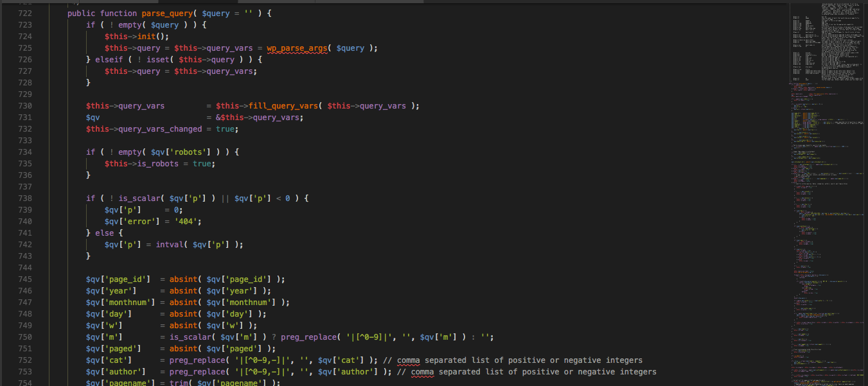
Task: Click the trim function on pagename line
Action: pos(179,383)
